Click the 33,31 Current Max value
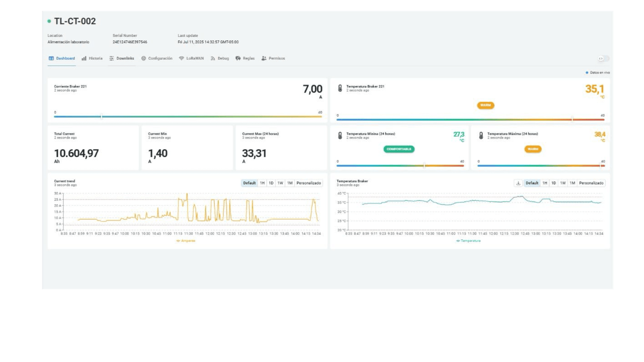 (254, 153)
